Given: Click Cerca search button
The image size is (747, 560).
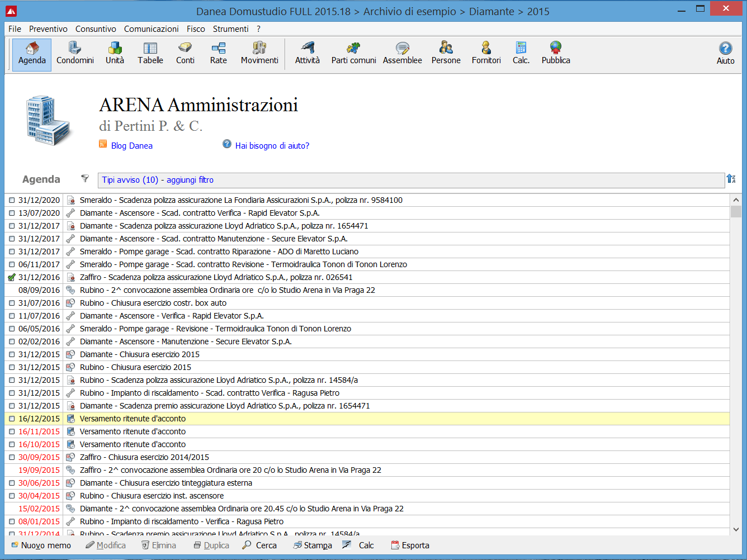Looking at the screenshot, I should pyautogui.click(x=259, y=545).
